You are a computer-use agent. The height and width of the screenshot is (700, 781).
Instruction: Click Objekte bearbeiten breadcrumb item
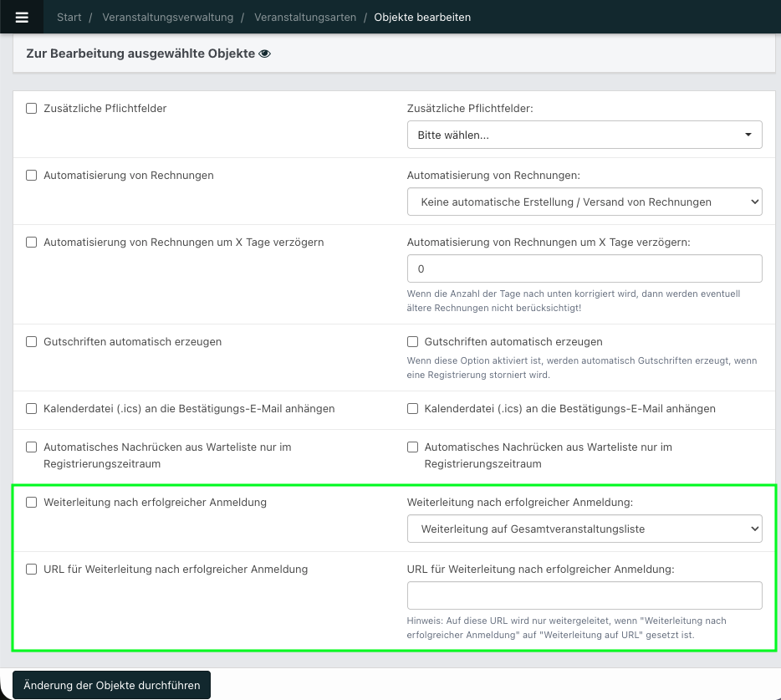[x=422, y=17]
